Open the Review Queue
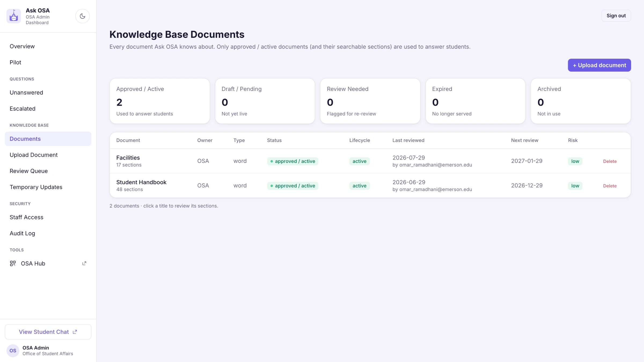The width and height of the screenshot is (644, 362). [48, 171]
